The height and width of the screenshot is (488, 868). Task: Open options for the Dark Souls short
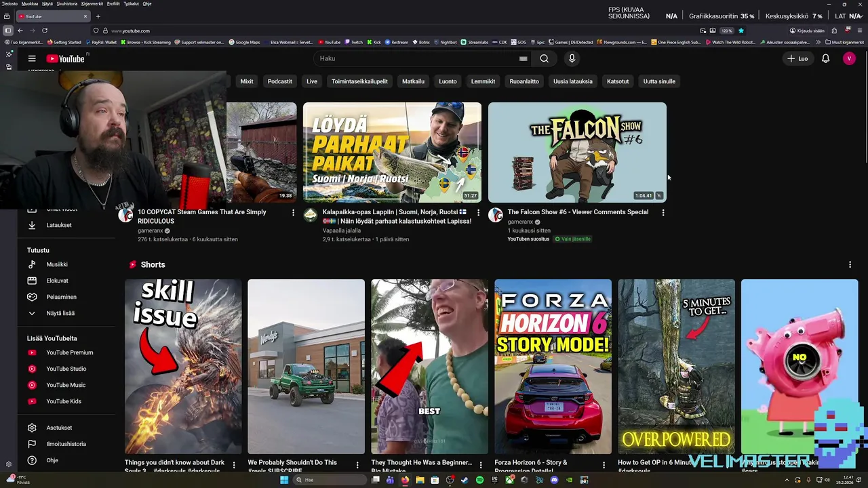pyautogui.click(x=234, y=465)
